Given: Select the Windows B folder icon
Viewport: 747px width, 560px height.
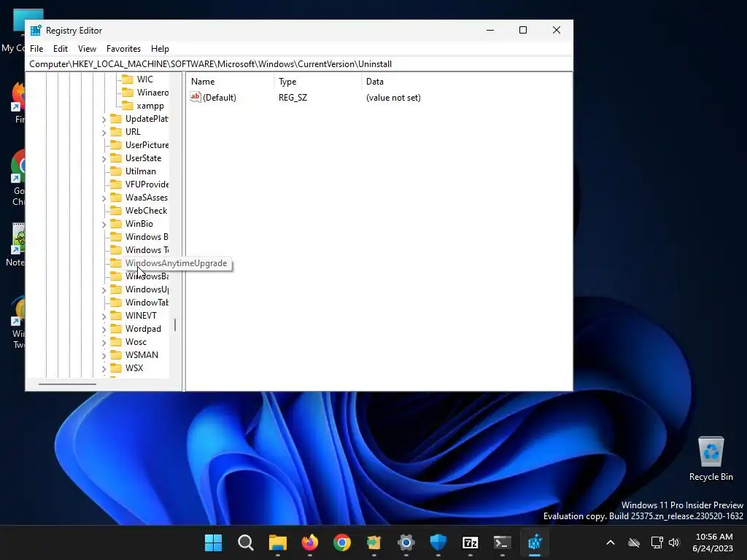Looking at the screenshot, I should pos(116,237).
